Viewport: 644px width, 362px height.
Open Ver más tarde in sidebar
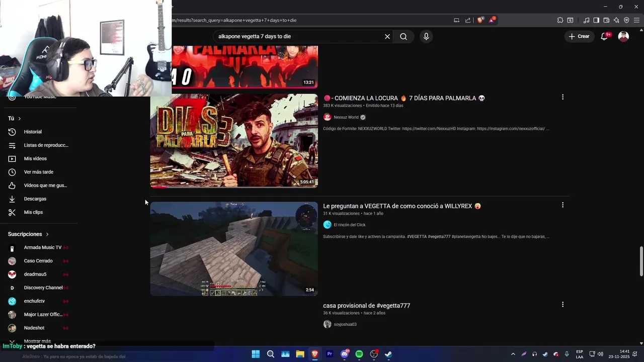pyautogui.click(x=39, y=172)
